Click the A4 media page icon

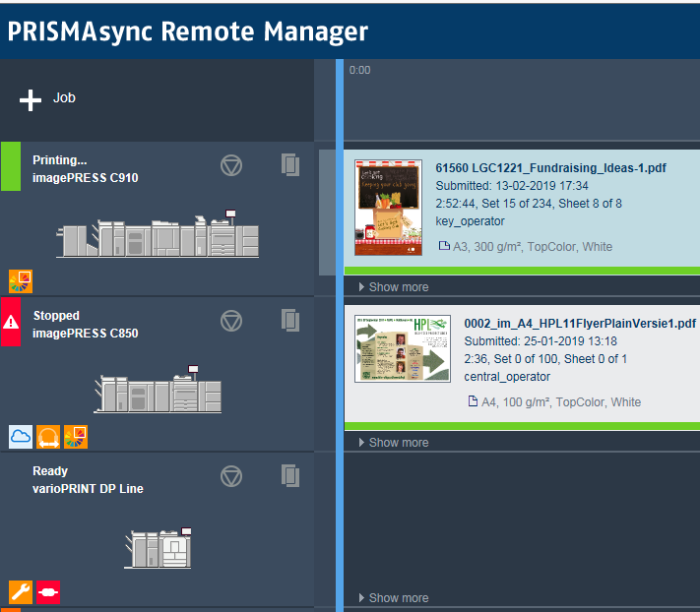(x=473, y=401)
